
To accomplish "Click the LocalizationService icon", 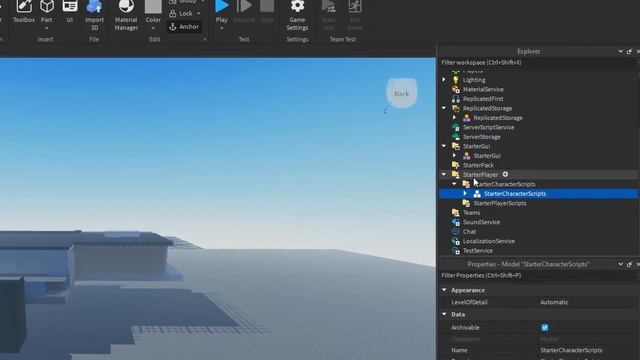I will [x=456, y=241].
